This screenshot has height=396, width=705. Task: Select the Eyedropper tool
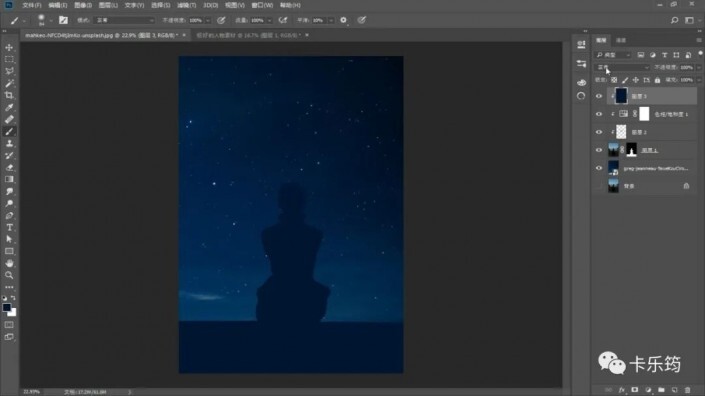point(9,107)
